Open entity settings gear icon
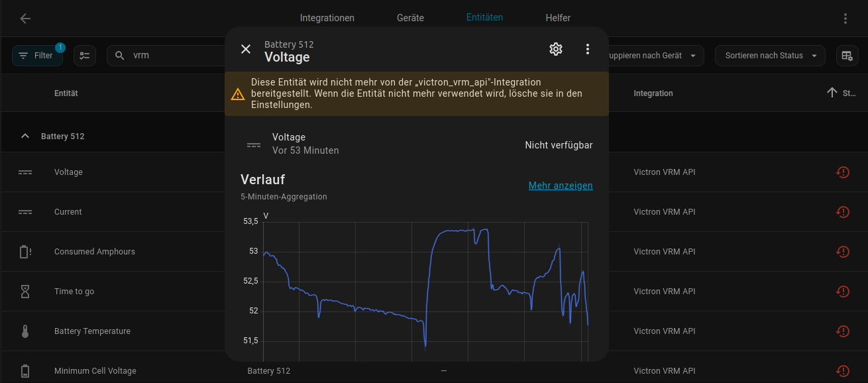This screenshot has width=868, height=383. [556, 49]
